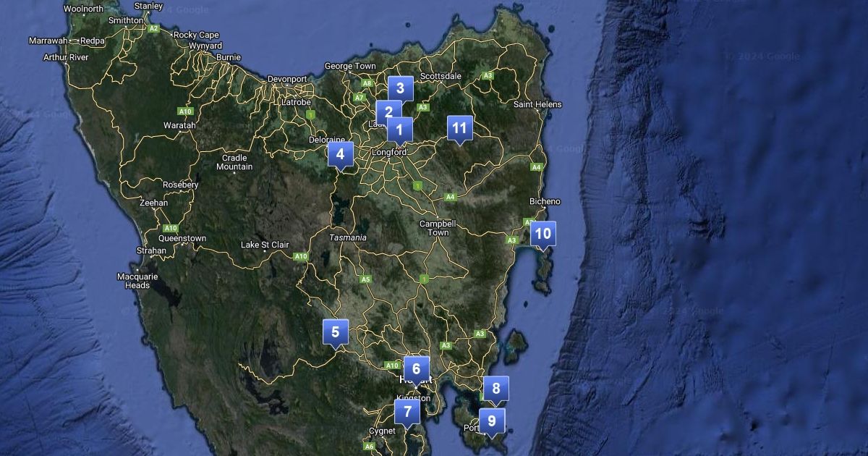Image resolution: width=868 pixels, height=456 pixels.
Task: Click the Devonport town label
Action: pos(287,79)
